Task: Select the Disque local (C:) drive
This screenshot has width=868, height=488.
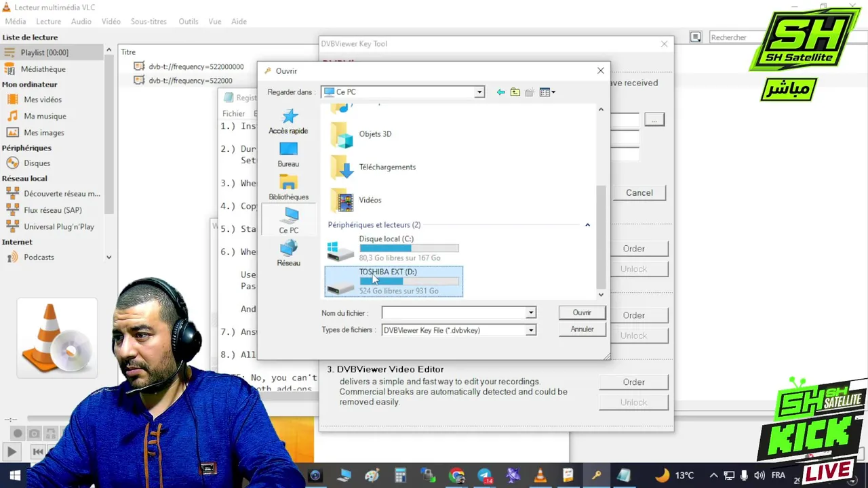Action: coord(393,248)
